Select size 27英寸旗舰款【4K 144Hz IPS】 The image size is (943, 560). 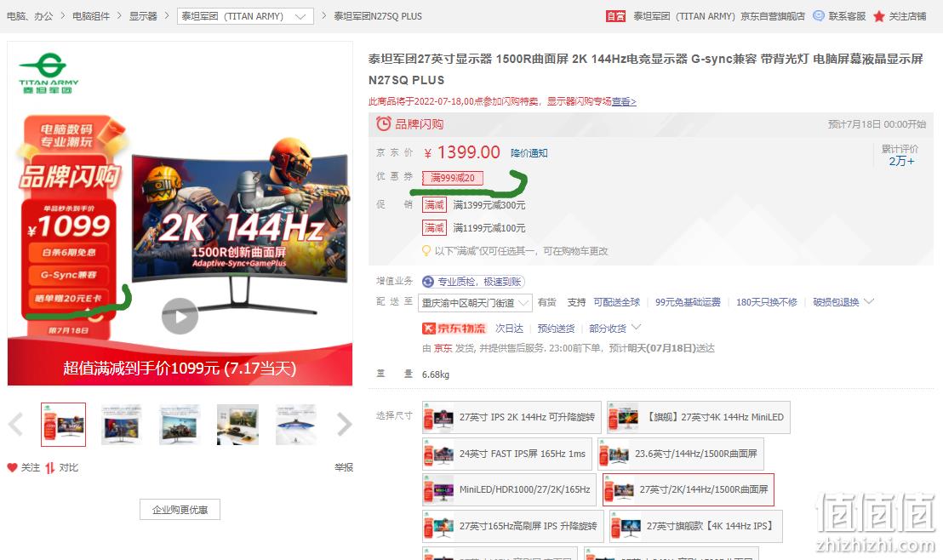click(x=696, y=526)
